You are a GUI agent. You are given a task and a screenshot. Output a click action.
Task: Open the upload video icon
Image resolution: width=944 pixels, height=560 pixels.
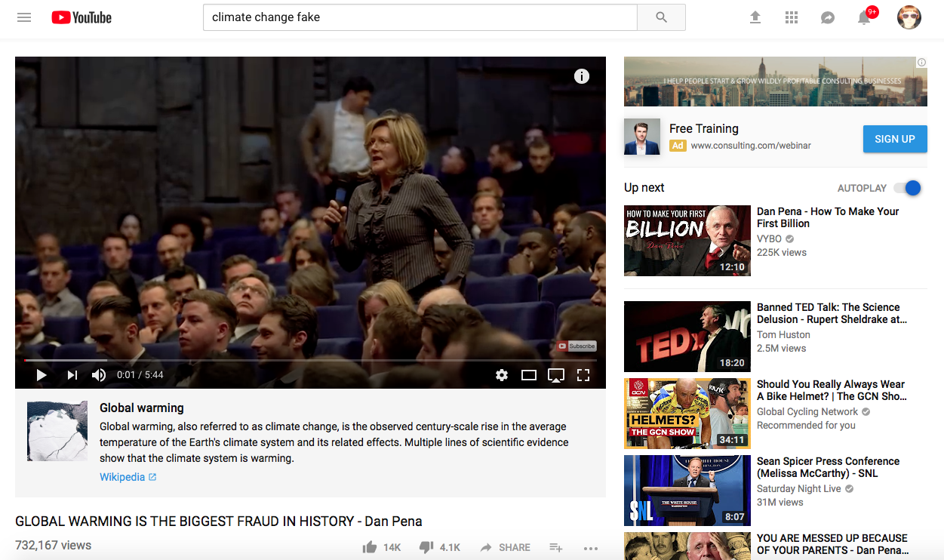755,17
